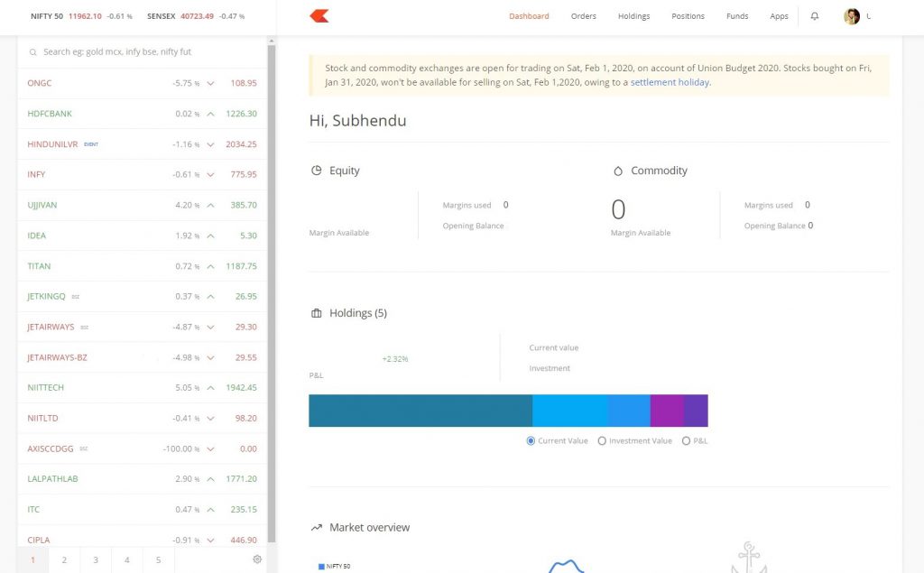924x573 pixels.
Task: Open the notifications bell
Action: click(x=815, y=16)
